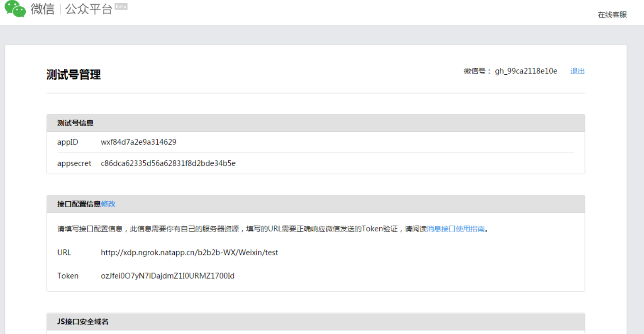This screenshot has height=334, width=644.
Task: Click the configured URL value
Action: tap(189, 252)
